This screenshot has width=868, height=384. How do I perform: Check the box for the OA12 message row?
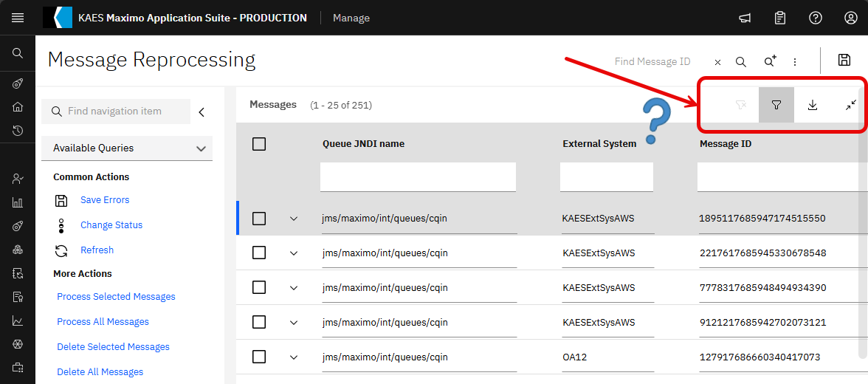pos(259,357)
